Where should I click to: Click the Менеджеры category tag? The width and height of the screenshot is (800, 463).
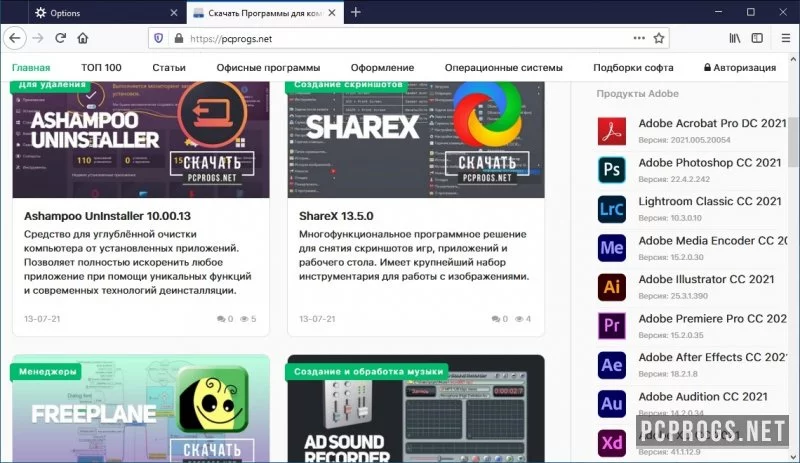(47, 372)
